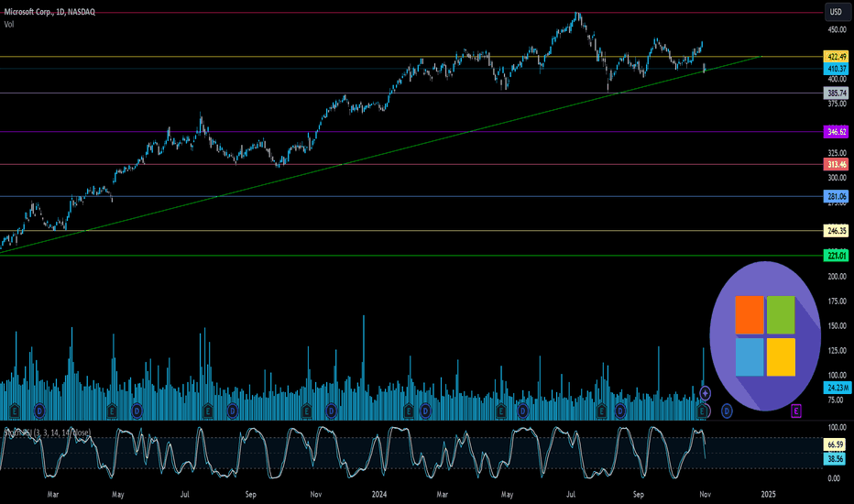
Task: Click the 2025 label on the time axis
Action: point(768,495)
